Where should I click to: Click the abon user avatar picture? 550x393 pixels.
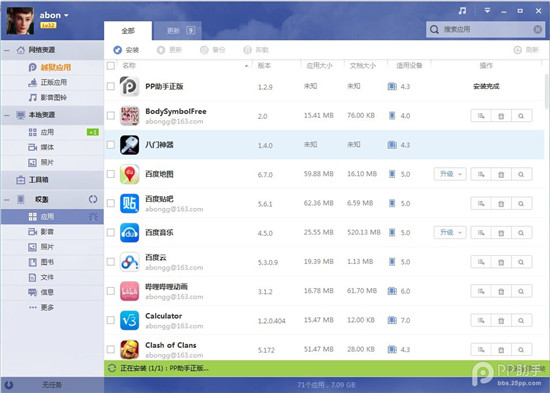[x=20, y=21]
